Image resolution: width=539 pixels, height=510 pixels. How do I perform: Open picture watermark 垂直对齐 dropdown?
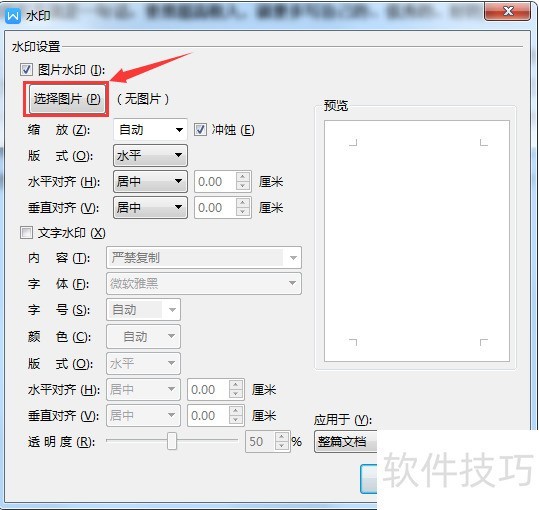150,208
